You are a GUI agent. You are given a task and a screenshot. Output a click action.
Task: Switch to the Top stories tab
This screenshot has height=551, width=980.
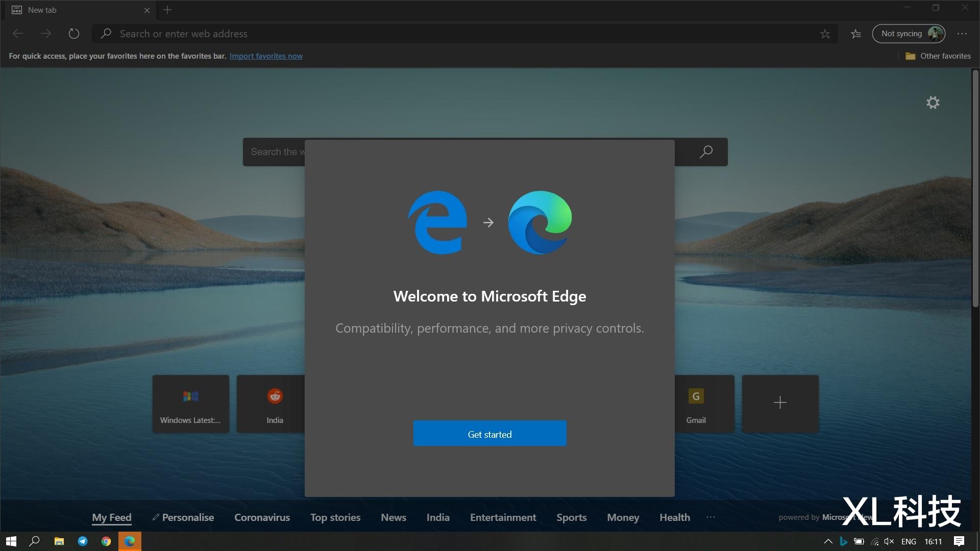[335, 517]
